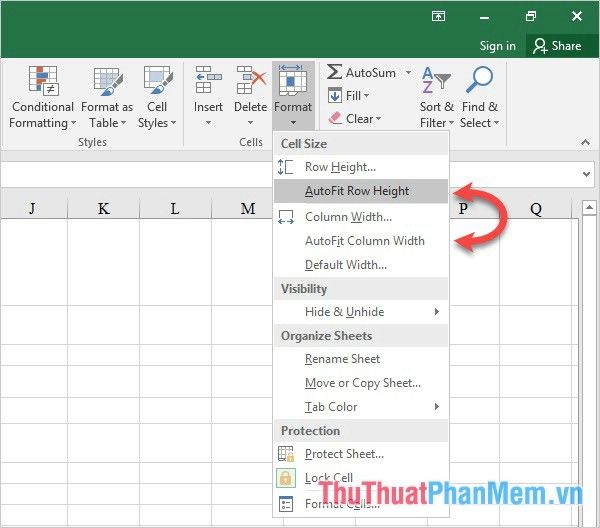Expand the formula bar chevron
The height and width of the screenshot is (528, 600).
click(x=586, y=174)
